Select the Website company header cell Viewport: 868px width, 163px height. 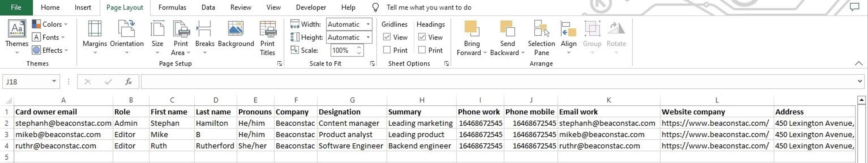pyautogui.click(x=717, y=112)
